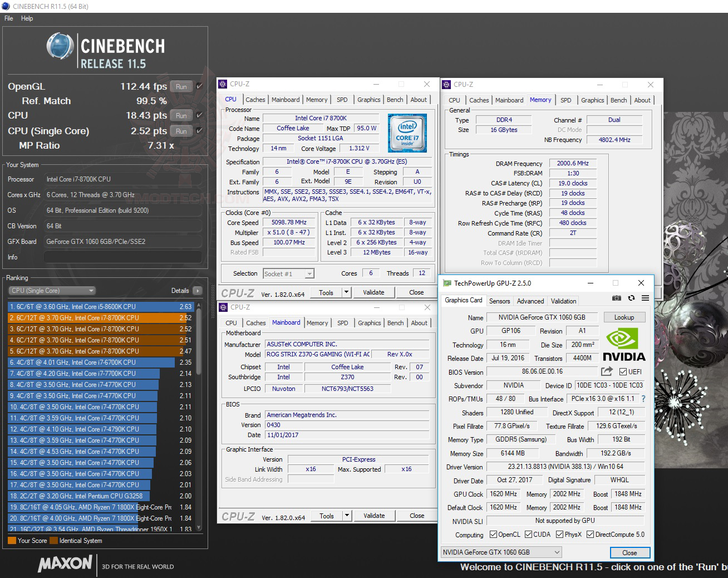
Task: Open the SPD tab in CPU-Z
Action: [x=342, y=100]
